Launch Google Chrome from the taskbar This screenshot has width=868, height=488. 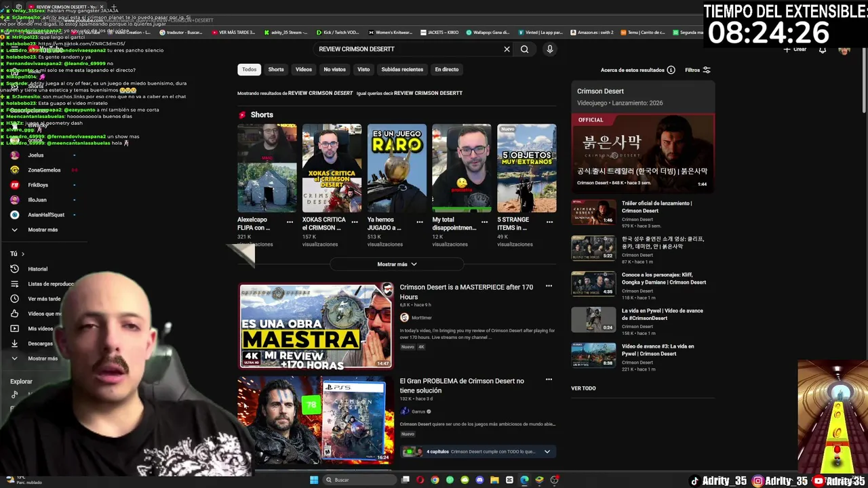click(435, 480)
